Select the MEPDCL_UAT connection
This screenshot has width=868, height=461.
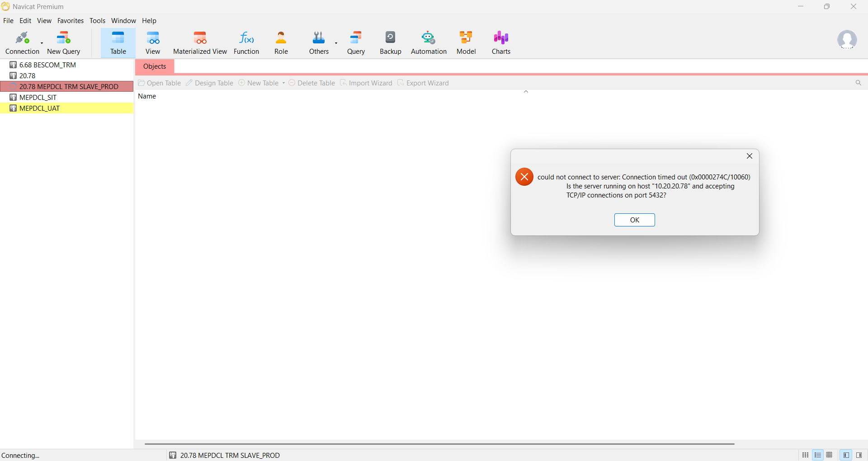pyautogui.click(x=67, y=108)
